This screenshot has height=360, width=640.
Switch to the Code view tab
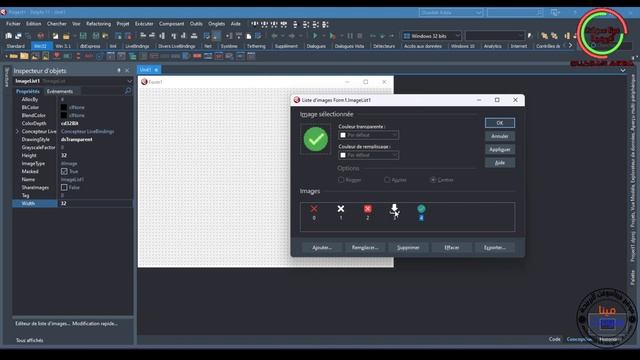pyautogui.click(x=554, y=339)
